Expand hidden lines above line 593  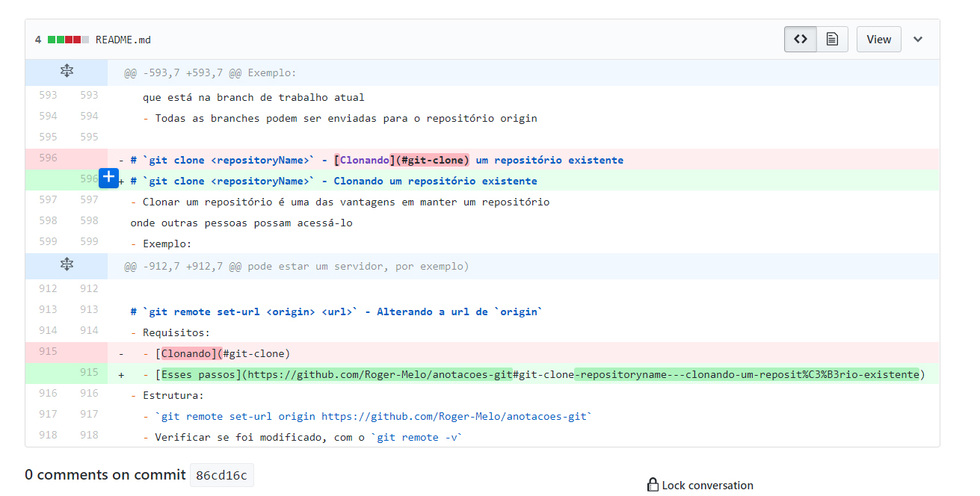pyautogui.click(x=67, y=72)
